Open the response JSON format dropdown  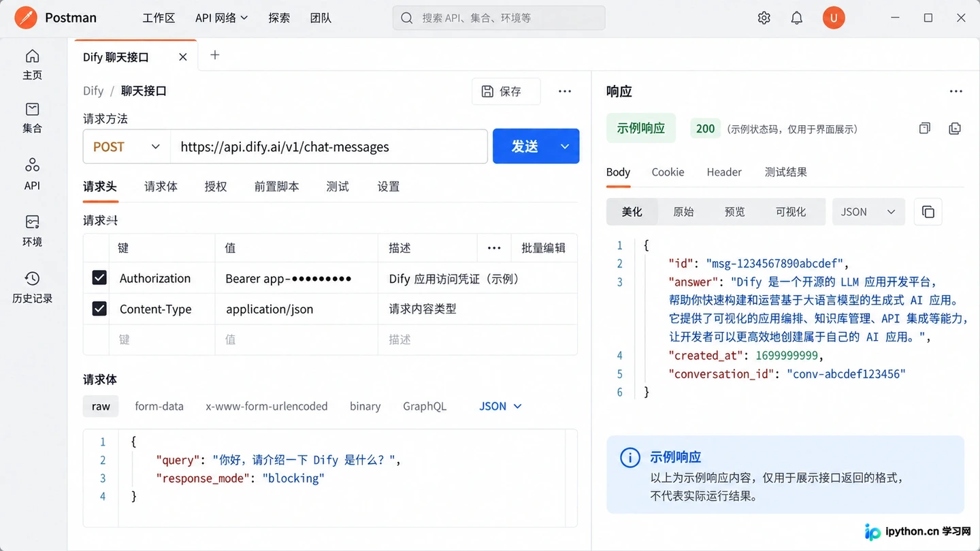tap(868, 212)
